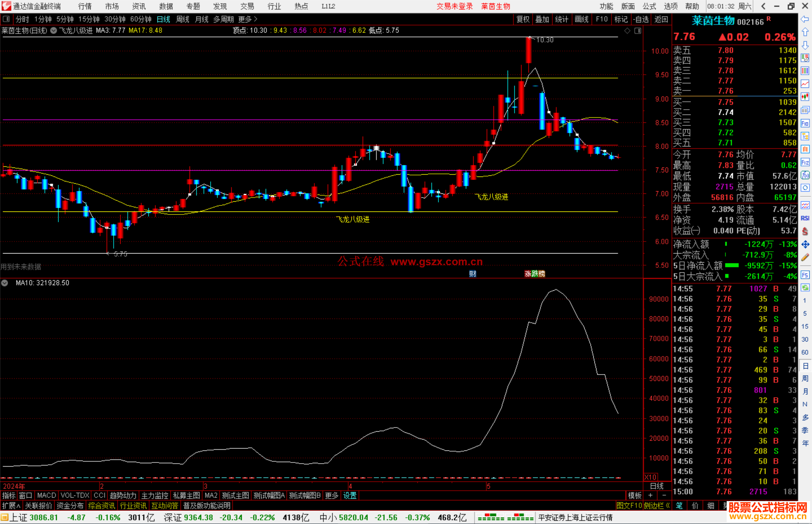Collapse the sidebar with 侧边栏 chevrons
The width and height of the screenshot is (812, 524).
click(657, 506)
